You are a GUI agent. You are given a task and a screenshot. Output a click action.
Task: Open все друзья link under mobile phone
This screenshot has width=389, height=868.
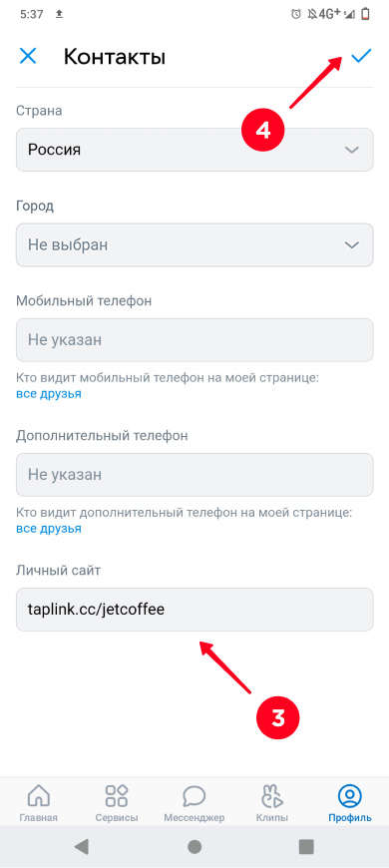pos(49,394)
